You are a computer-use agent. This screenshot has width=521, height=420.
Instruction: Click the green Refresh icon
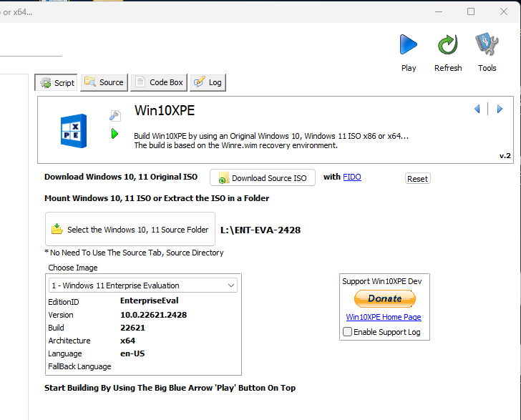pyautogui.click(x=447, y=44)
